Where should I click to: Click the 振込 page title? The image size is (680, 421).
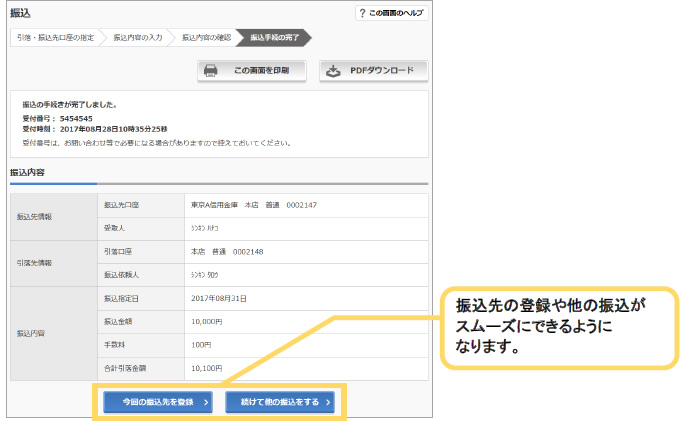(20, 13)
